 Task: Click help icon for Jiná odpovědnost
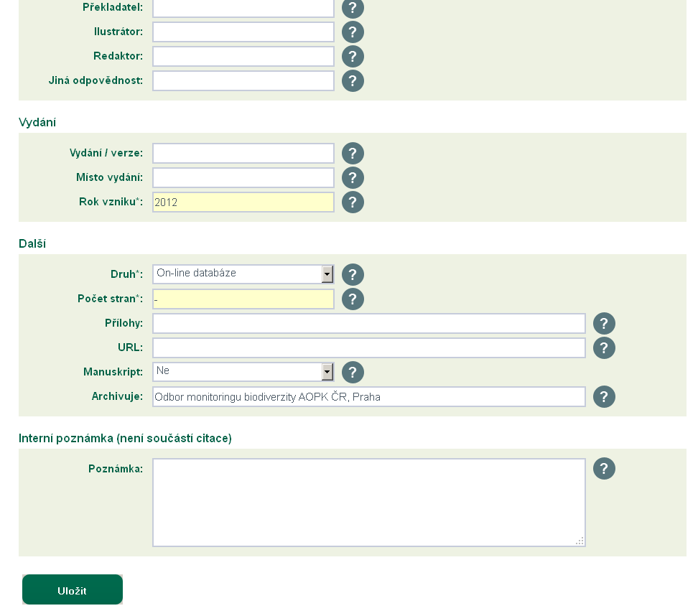353,81
